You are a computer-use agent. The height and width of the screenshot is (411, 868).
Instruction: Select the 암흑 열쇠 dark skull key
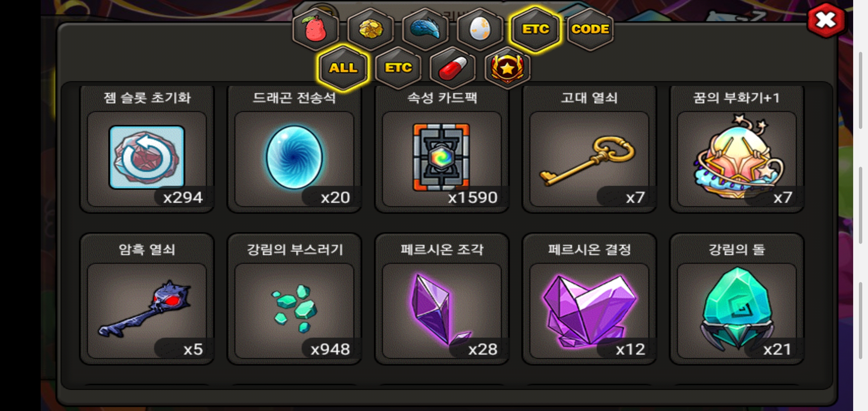click(147, 299)
